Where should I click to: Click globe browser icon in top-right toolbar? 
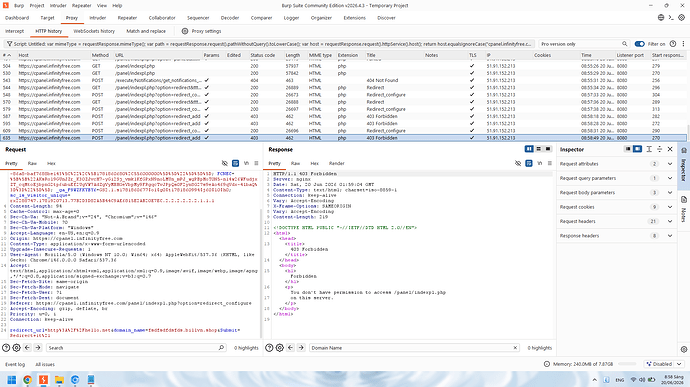[661, 18]
